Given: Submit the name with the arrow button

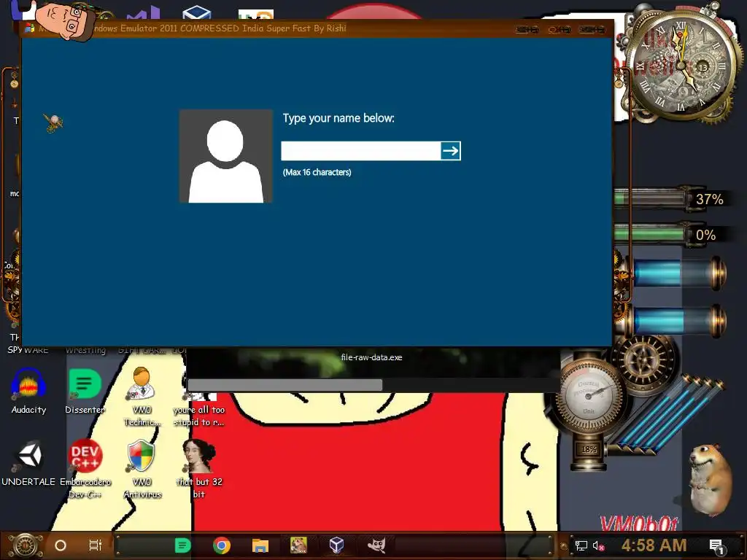Looking at the screenshot, I should [451, 151].
